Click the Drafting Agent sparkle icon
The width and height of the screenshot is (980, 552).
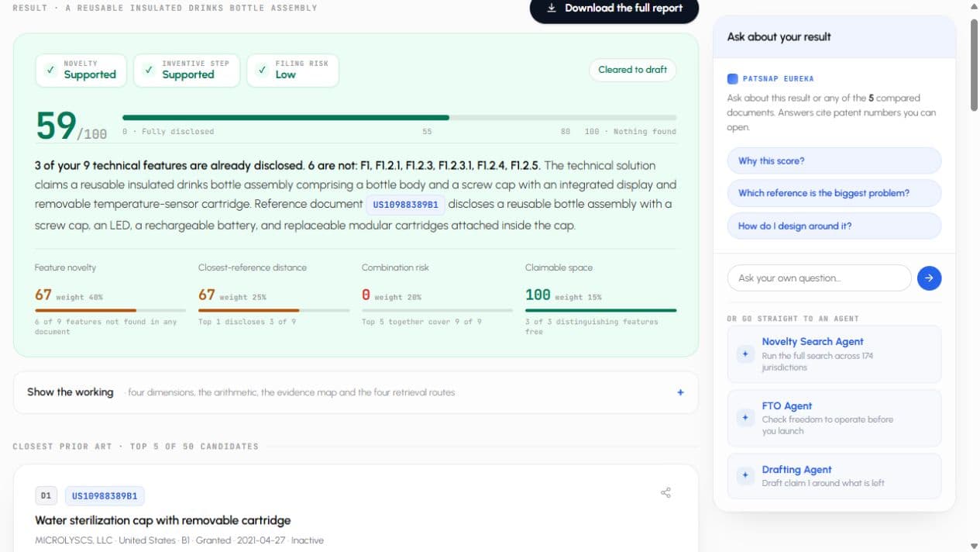745,475
